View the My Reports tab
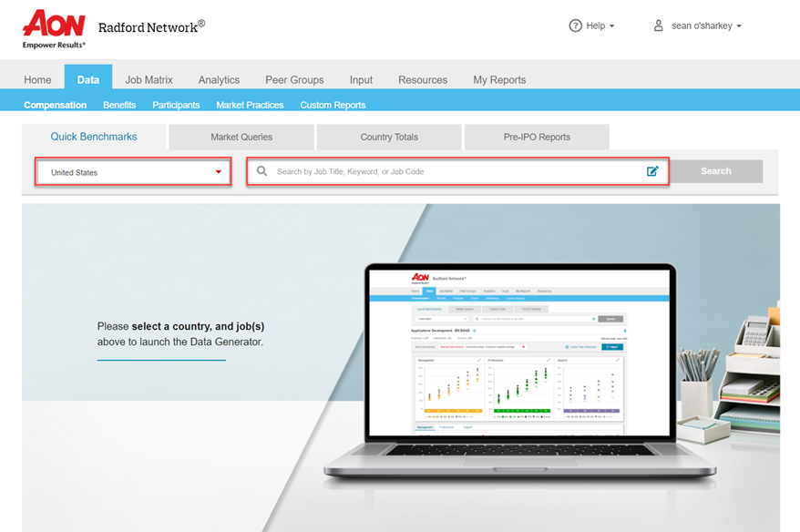Image resolution: width=800 pixels, height=532 pixels. (499, 80)
